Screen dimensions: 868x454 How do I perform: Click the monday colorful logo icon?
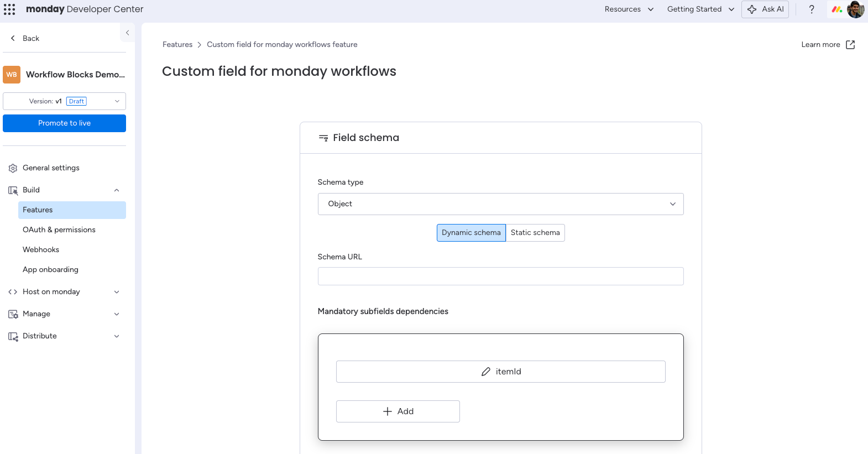coord(837,9)
